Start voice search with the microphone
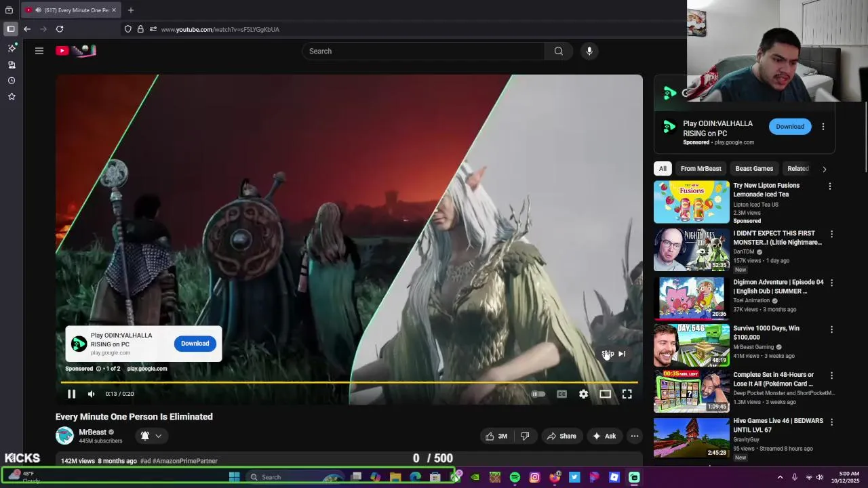The image size is (868, 488). pyautogui.click(x=589, y=51)
